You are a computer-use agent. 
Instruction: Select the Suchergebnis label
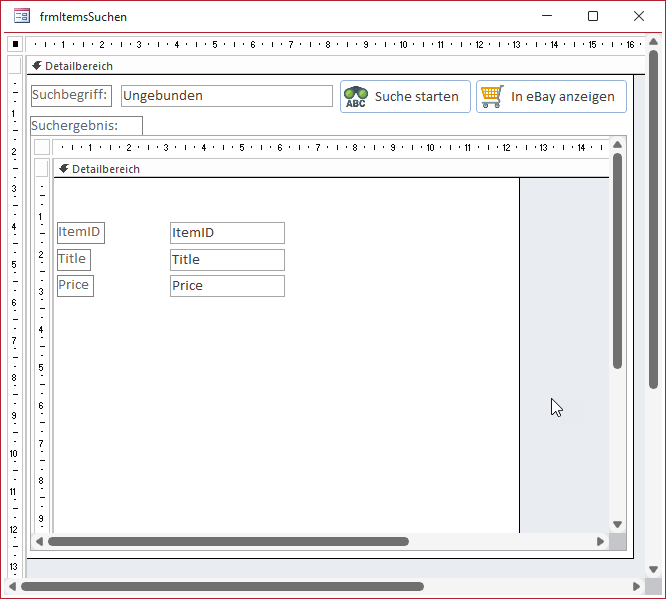click(86, 126)
